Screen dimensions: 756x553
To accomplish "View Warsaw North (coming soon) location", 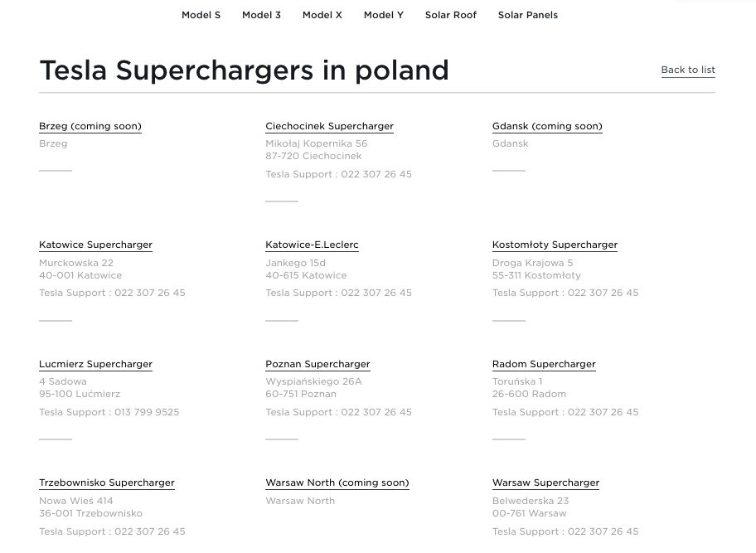I will pos(337,483).
